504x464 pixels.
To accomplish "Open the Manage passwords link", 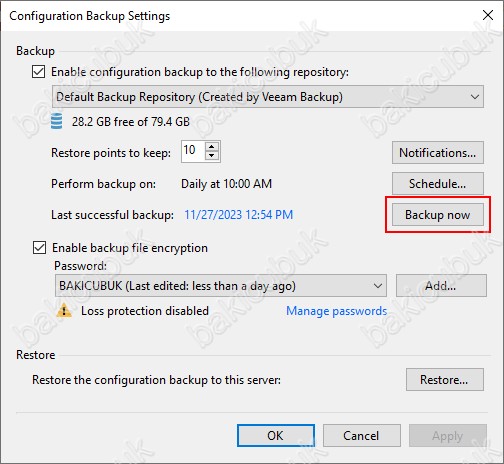I will click(337, 311).
